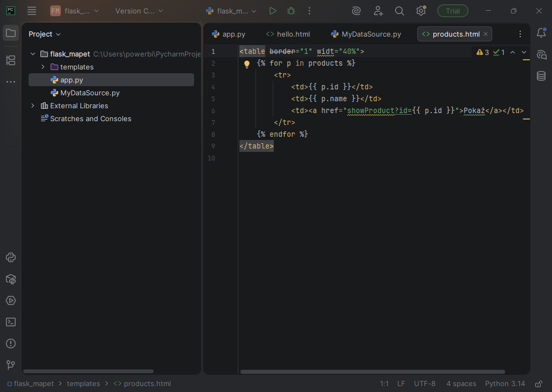This screenshot has height=392, width=552.
Task: Click the yellow lightbulb quick-fix icon
Action: point(247,64)
